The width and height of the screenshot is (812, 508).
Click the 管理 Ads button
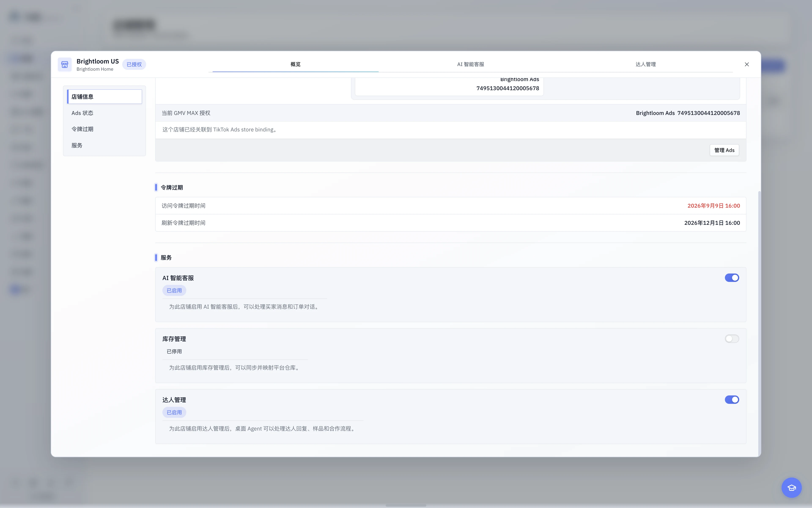(x=724, y=150)
